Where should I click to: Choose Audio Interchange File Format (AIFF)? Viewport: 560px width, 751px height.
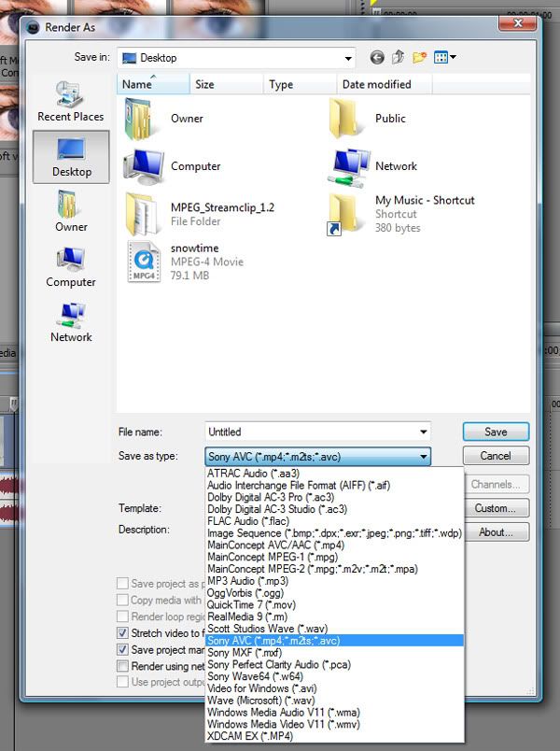click(x=334, y=485)
